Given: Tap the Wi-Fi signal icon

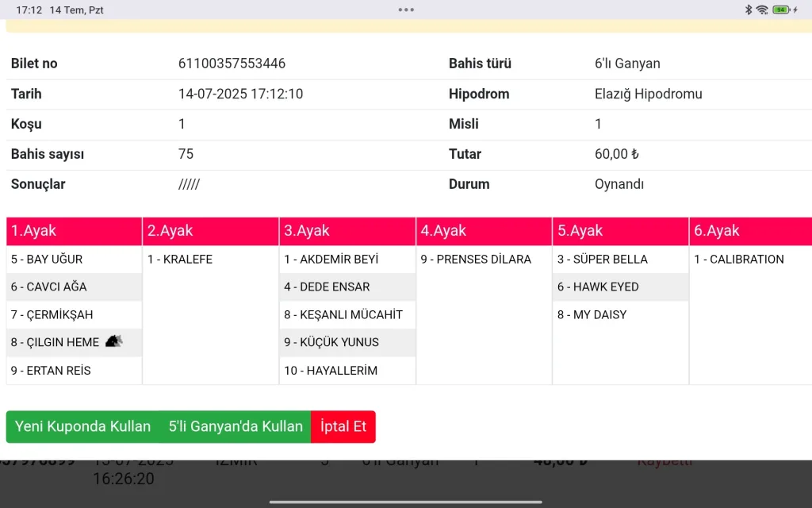Looking at the screenshot, I should click(762, 10).
